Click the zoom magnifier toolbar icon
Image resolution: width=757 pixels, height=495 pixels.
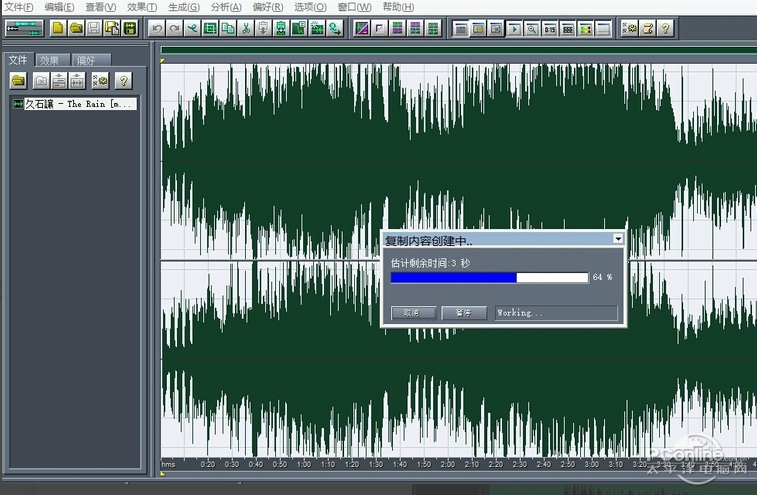(532, 28)
